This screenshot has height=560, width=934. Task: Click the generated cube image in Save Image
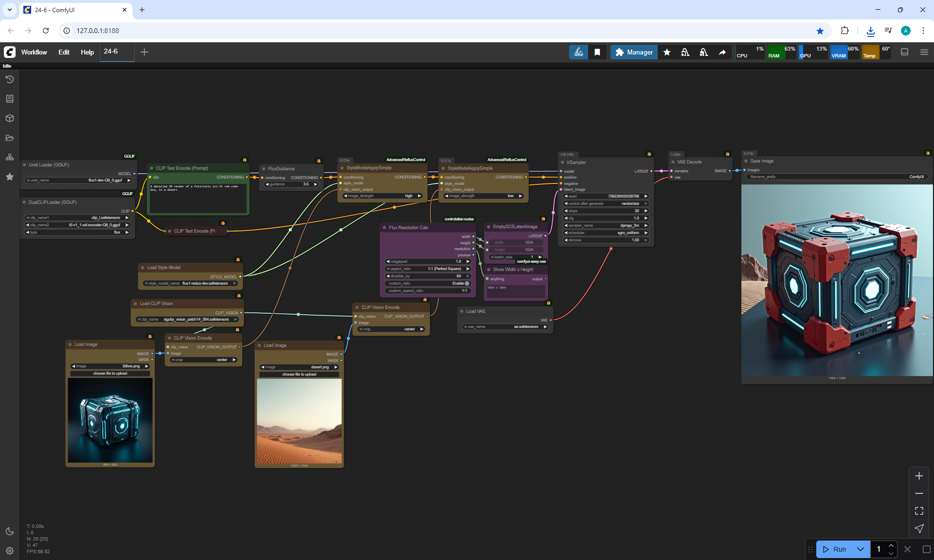point(837,280)
